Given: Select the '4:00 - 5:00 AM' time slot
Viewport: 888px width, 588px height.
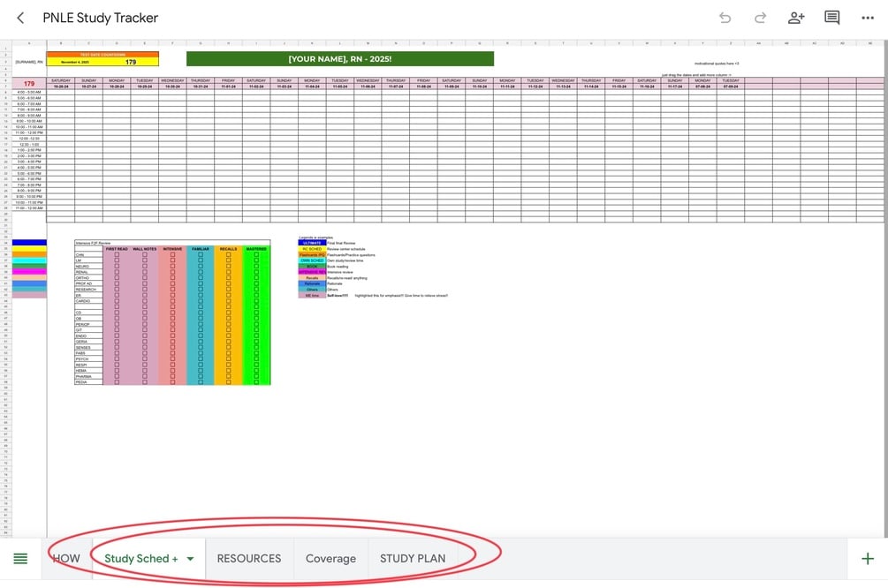Looking at the screenshot, I should tap(29, 92).
